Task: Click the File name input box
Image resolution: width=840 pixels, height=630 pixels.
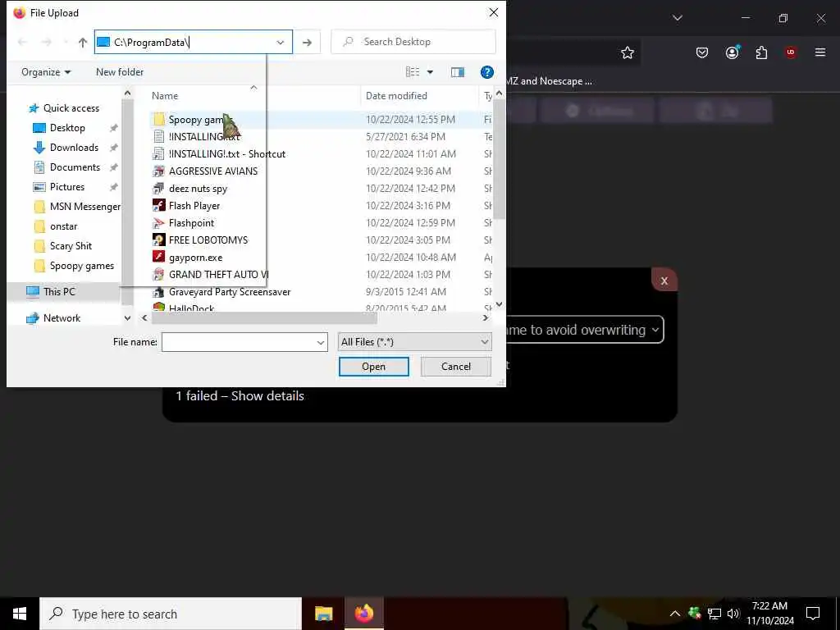Action: 239,342
